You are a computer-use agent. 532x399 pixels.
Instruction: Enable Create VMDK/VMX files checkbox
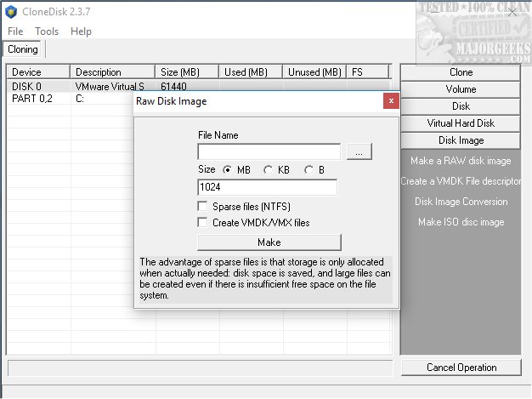(202, 222)
